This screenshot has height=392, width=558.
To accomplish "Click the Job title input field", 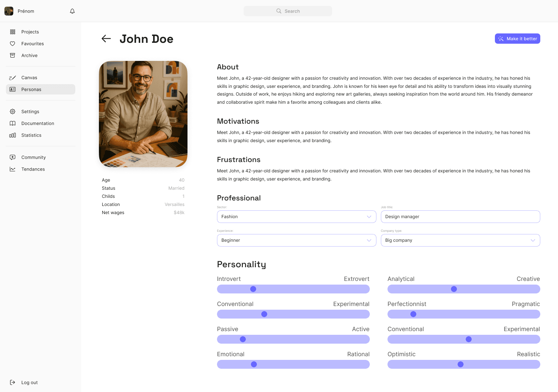I will click(461, 217).
